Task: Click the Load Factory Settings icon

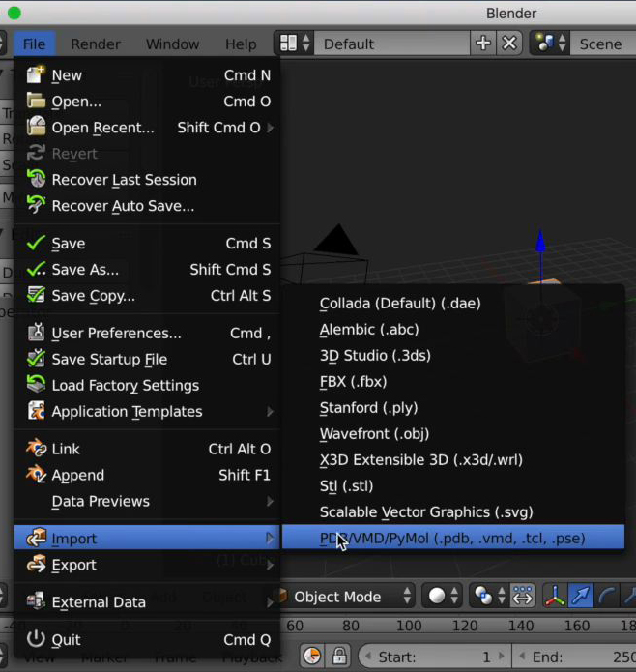Action: pyautogui.click(x=36, y=385)
